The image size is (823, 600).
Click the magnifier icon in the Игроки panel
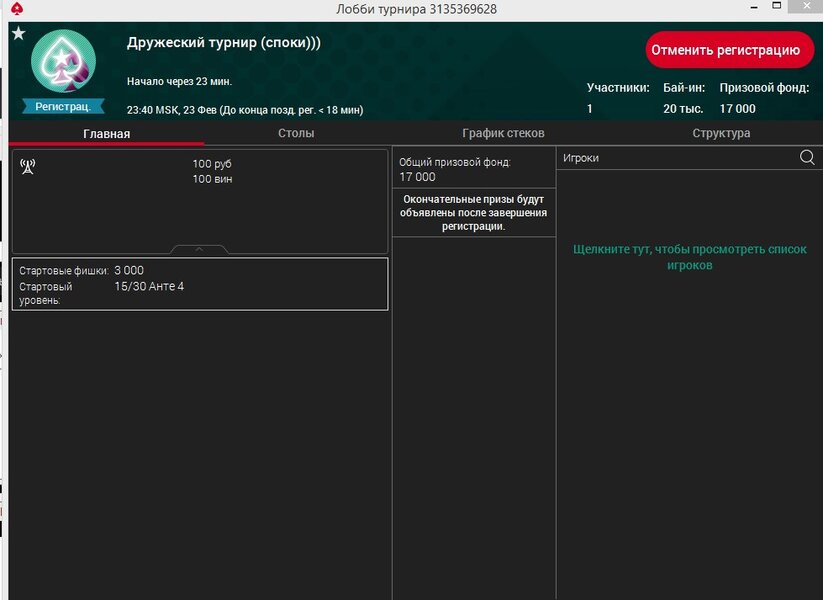click(807, 158)
